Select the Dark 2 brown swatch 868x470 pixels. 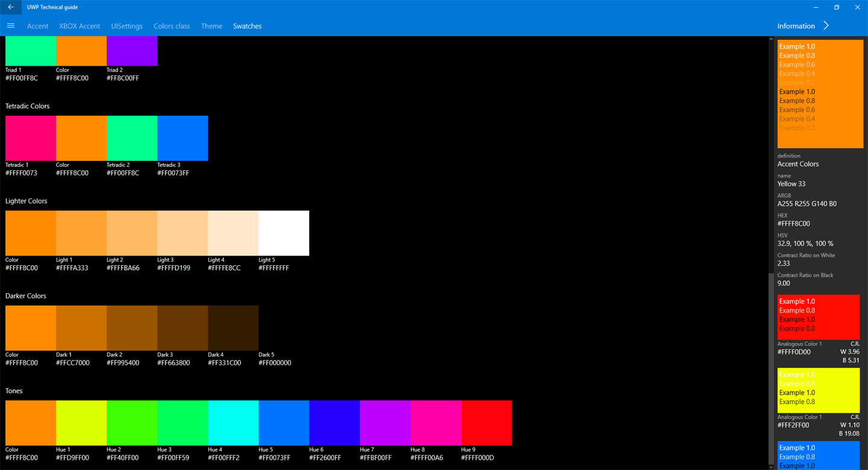(132, 328)
